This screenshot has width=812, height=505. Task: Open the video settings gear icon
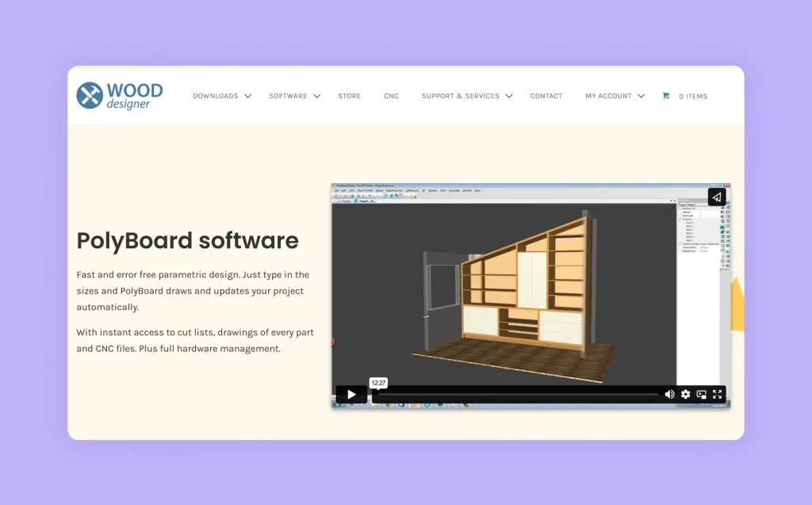coord(686,394)
